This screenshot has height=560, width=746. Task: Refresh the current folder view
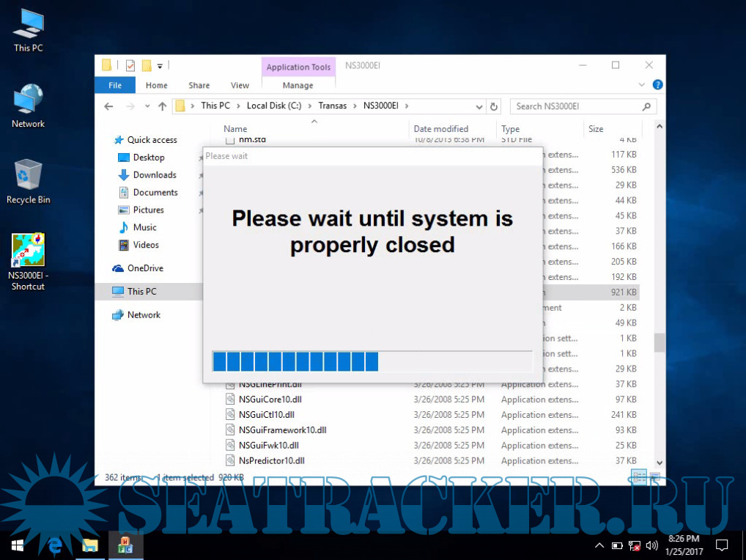pyautogui.click(x=494, y=106)
